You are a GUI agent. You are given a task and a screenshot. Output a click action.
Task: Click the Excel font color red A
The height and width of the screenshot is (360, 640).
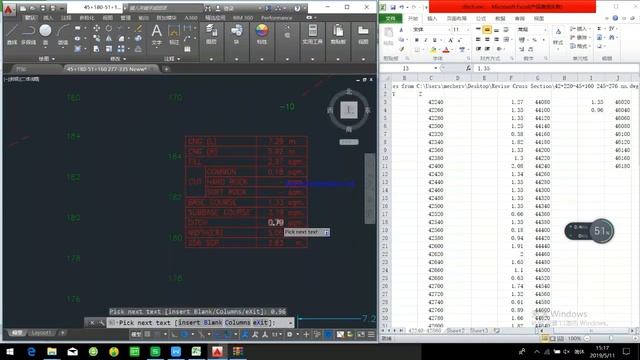click(446, 50)
